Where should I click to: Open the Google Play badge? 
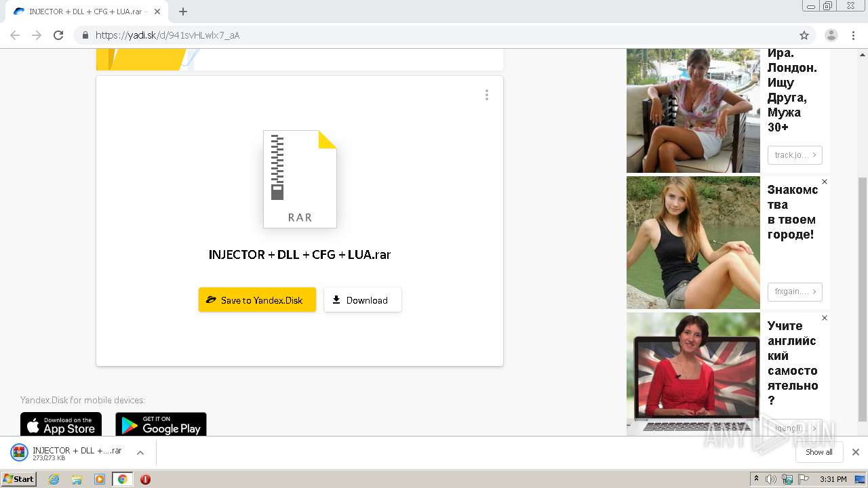point(161,424)
